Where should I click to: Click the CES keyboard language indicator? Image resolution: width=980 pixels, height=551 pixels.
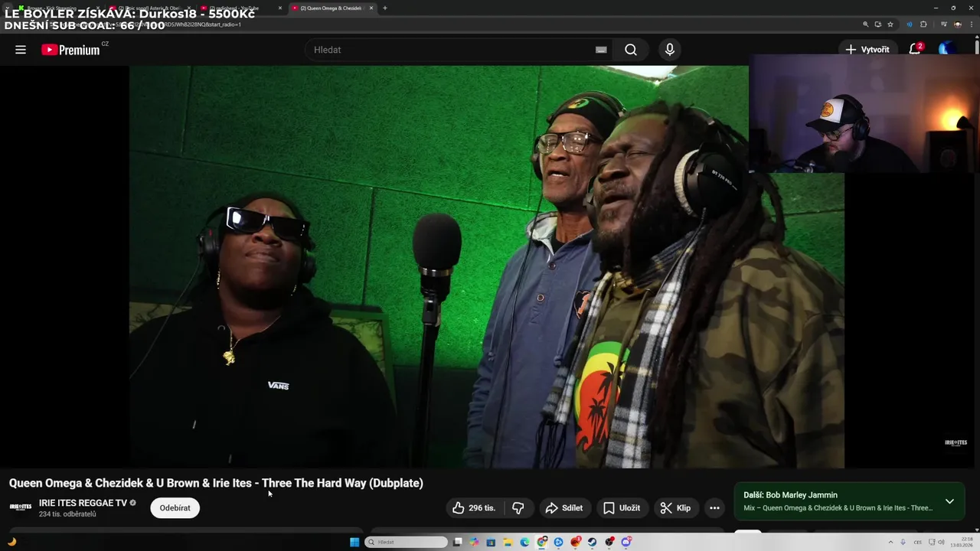pos(917,542)
